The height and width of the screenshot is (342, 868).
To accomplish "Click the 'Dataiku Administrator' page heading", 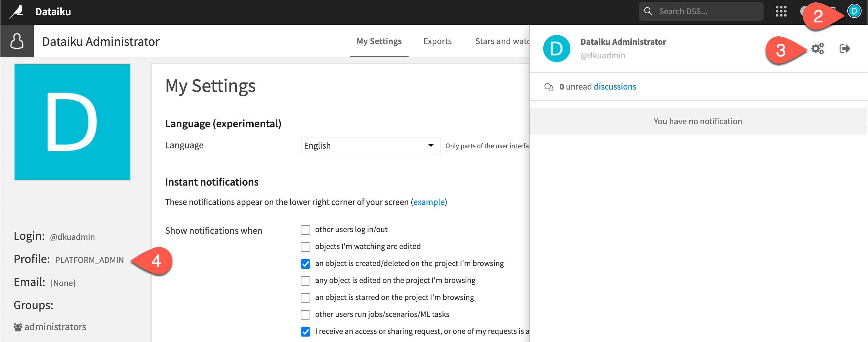I will pyautogui.click(x=101, y=41).
